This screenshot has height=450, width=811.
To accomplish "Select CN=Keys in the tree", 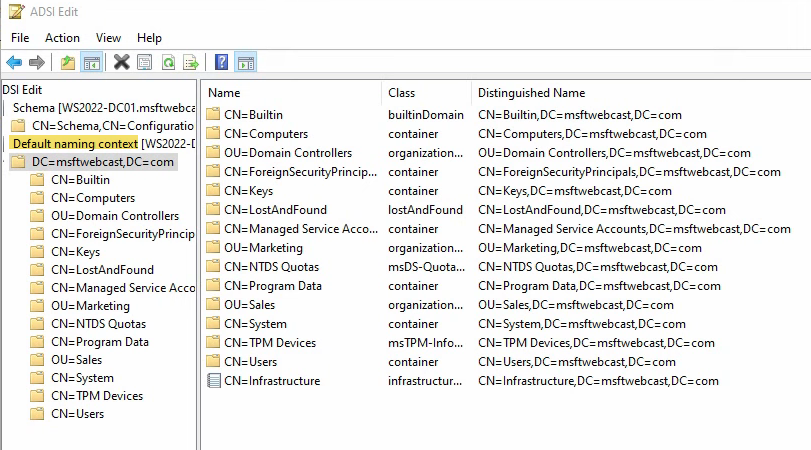I will coord(76,252).
